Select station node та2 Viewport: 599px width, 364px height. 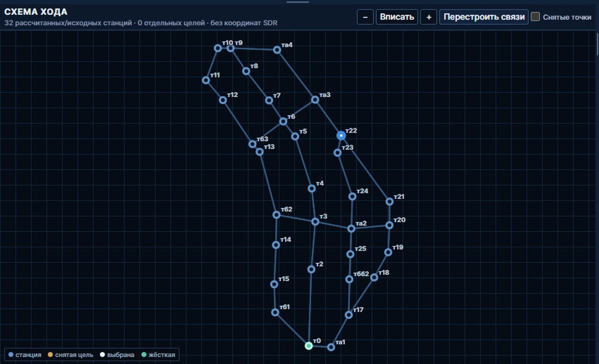pyautogui.click(x=351, y=228)
